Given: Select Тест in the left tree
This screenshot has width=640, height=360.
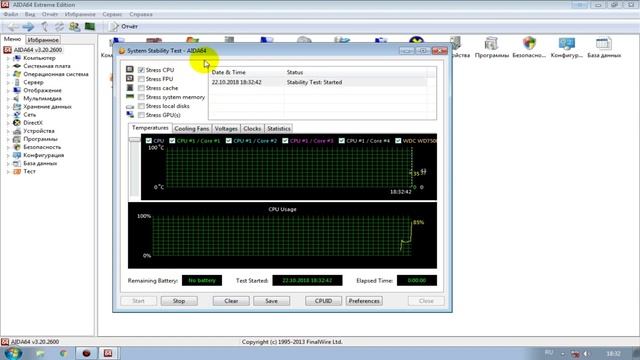Looking at the screenshot, I should pos(29,171).
